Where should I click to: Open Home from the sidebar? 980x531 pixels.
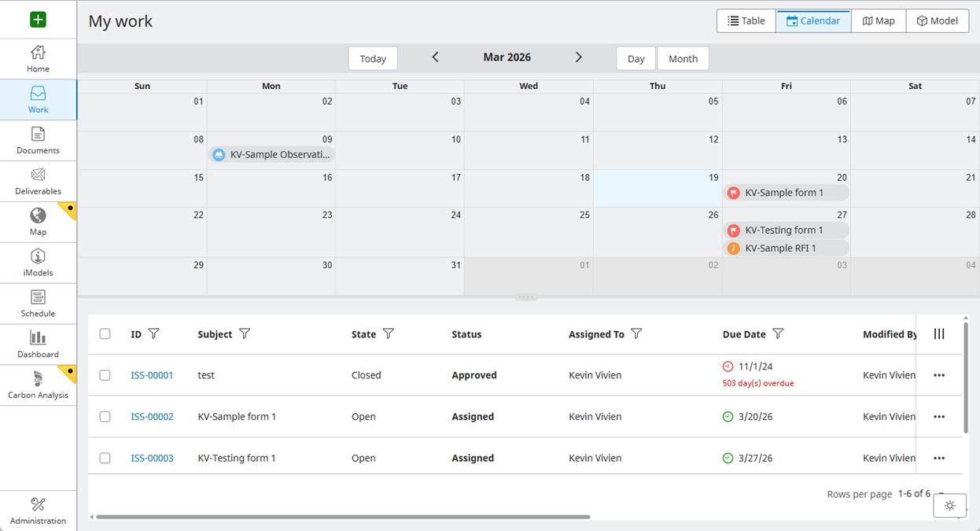pyautogui.click(x=38, y=59)
